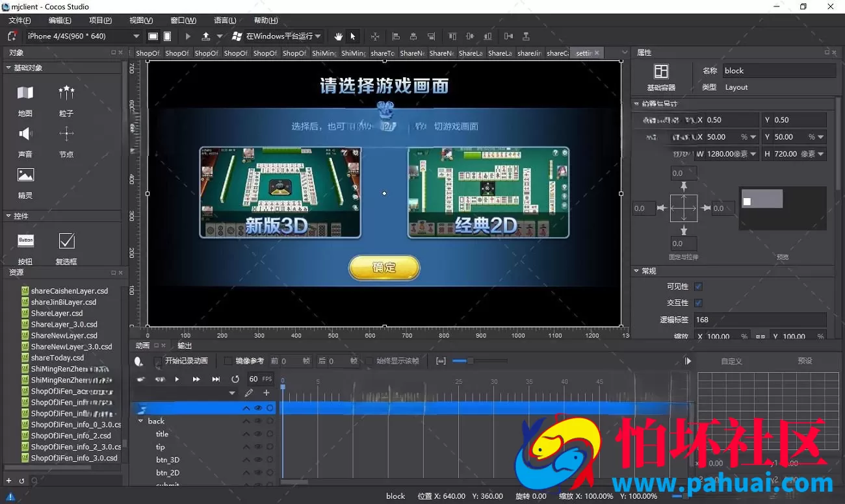The height and width of the screenshot is (504, 845).
Task: Select the arrow pointer tool
Action: click(353, 36)
